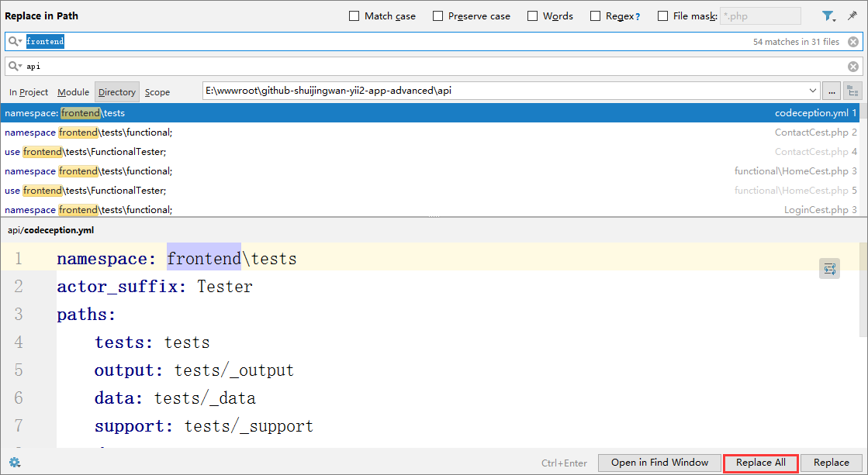868x475 pixels.
Task: Clear the 'api' replace field
Action: coord(852,67)
